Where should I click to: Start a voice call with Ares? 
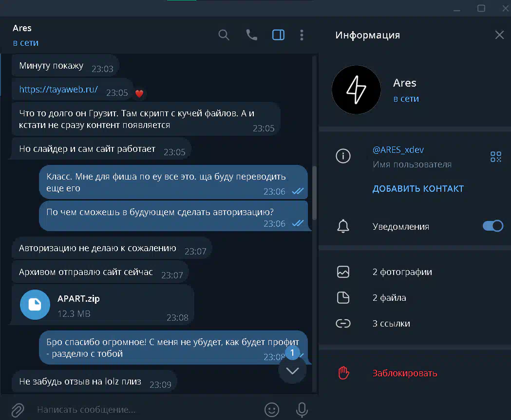(x=251, y=35)
